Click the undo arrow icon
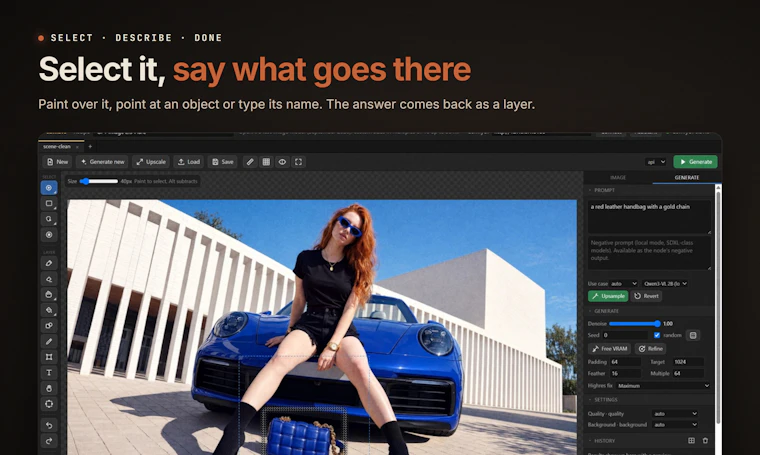 pyautogui.click(x=49, y=425)
